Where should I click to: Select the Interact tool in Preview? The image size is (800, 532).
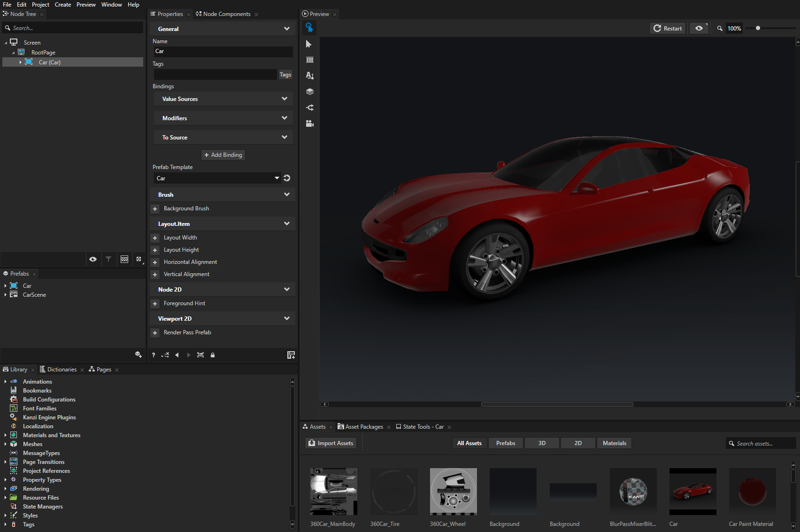tap(309, 28)
